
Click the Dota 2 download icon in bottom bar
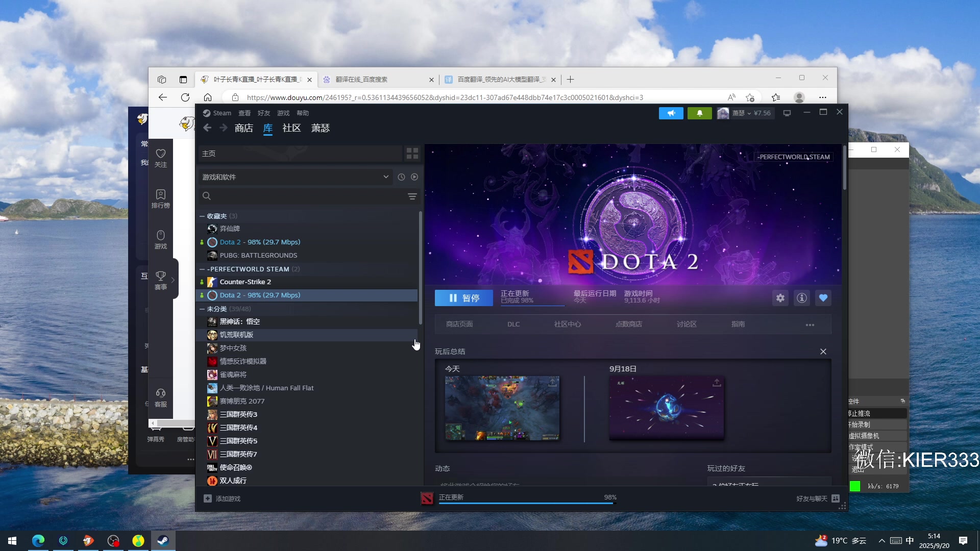point(427,498)
